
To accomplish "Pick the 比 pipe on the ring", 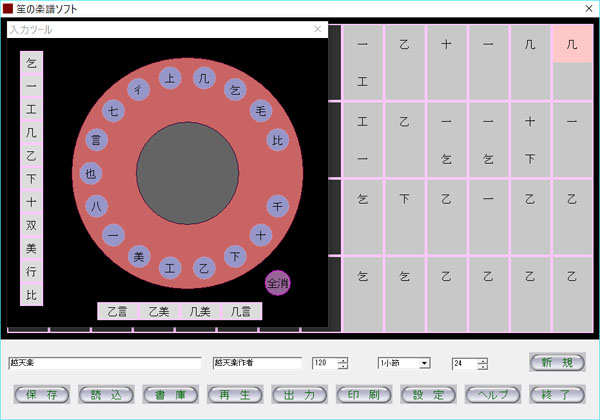I will (278, 140).
